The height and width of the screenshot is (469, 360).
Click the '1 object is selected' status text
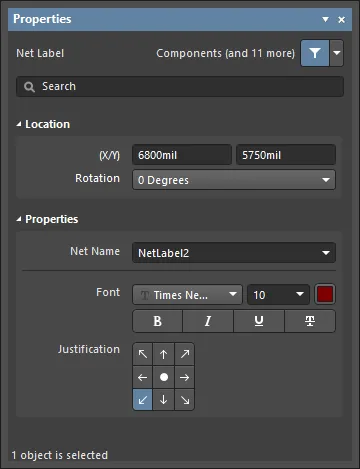point(60,455)
